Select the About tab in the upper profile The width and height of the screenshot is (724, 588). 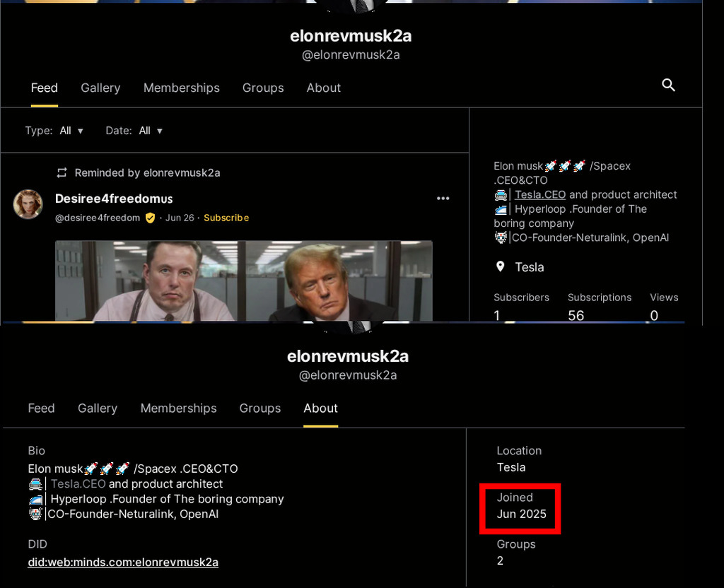click(323, 88)
